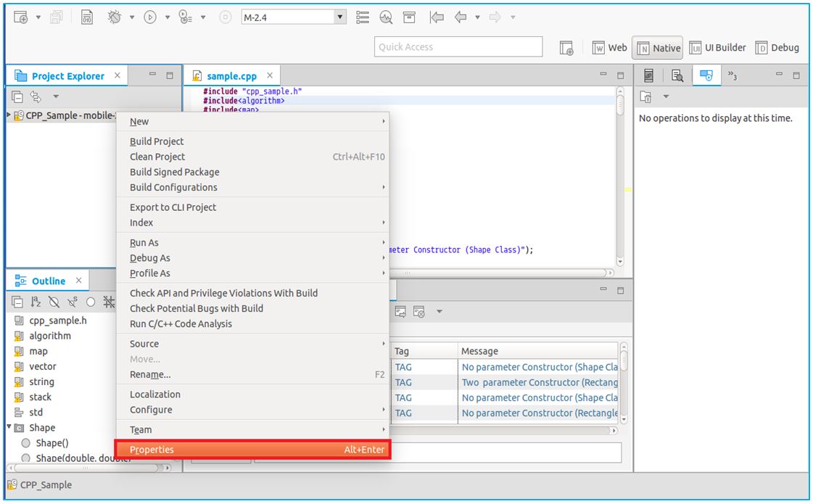Click the alphabetical sort icon in Outline
This screenshot has width=813, height=504.
pyautogui.click(x=36, y=302)
